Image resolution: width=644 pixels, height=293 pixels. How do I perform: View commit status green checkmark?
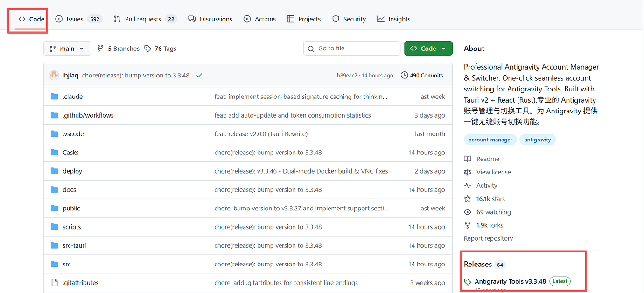click(199, 75)
